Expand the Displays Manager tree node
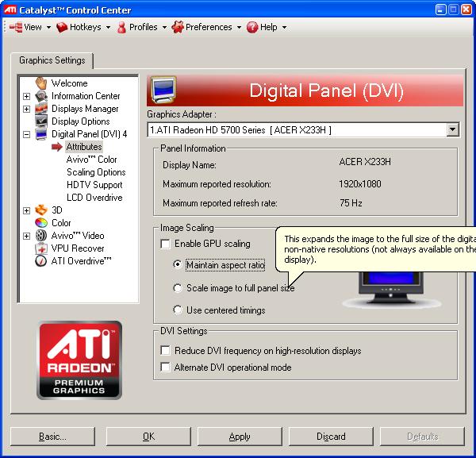This screenshot has height=458, width=476. point(27,109)
